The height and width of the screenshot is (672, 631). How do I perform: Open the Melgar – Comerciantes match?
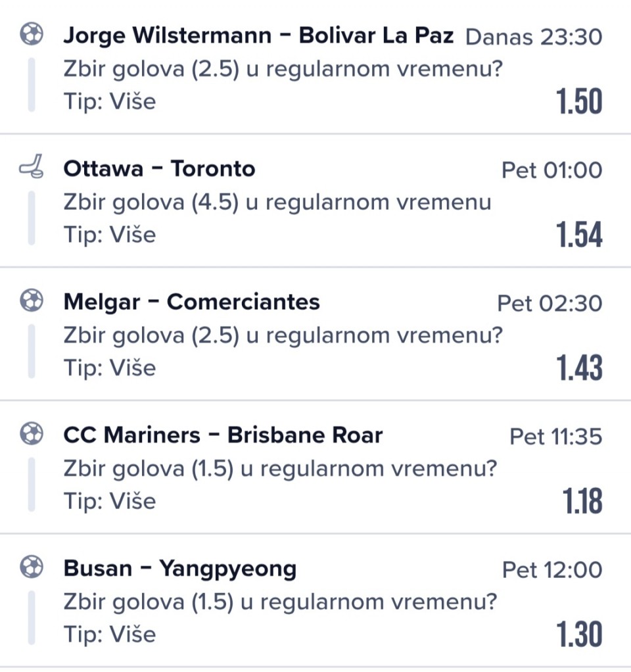click(x=191, y=302)
